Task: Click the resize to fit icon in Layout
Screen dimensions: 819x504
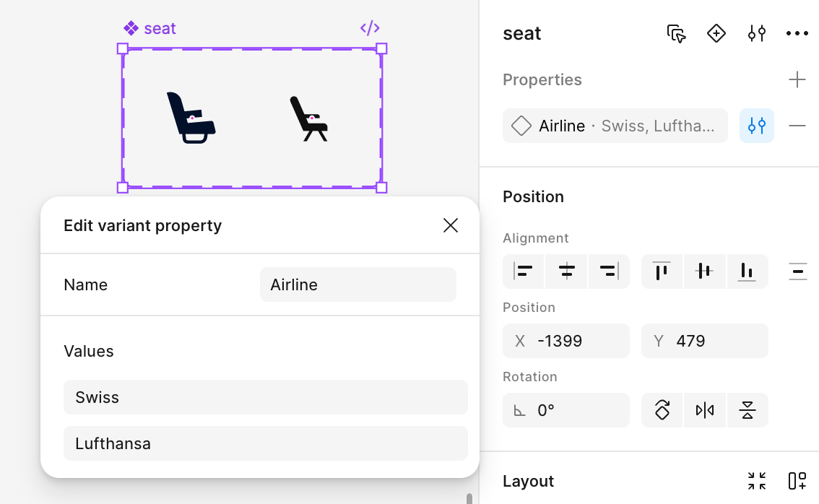Action: pos(756,481)
